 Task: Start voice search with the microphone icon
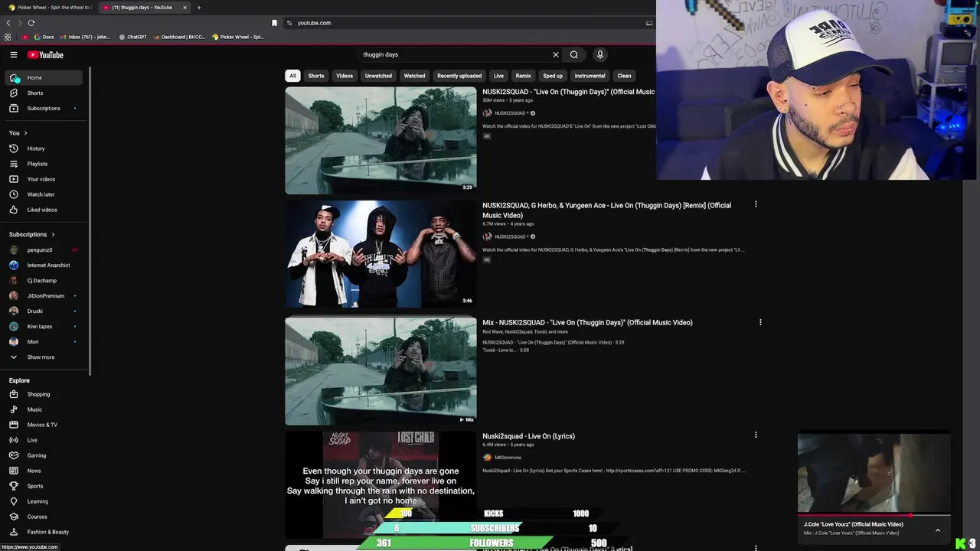[600, 55]
